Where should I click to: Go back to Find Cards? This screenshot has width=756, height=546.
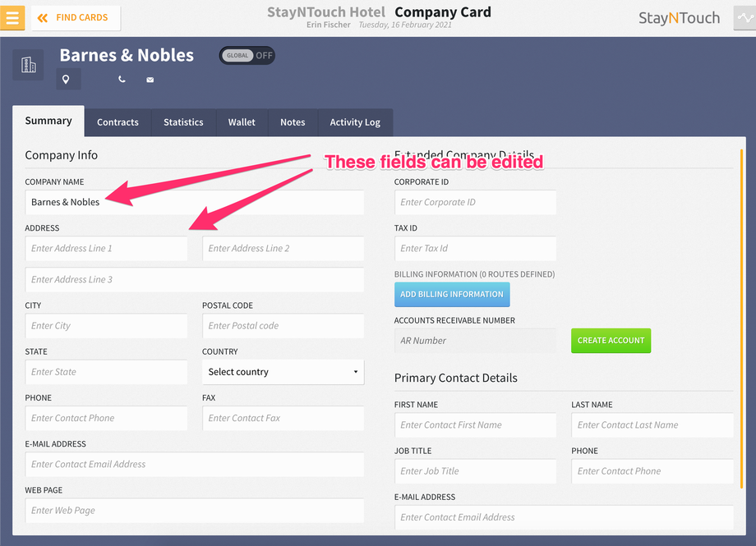tap(76, 18)
